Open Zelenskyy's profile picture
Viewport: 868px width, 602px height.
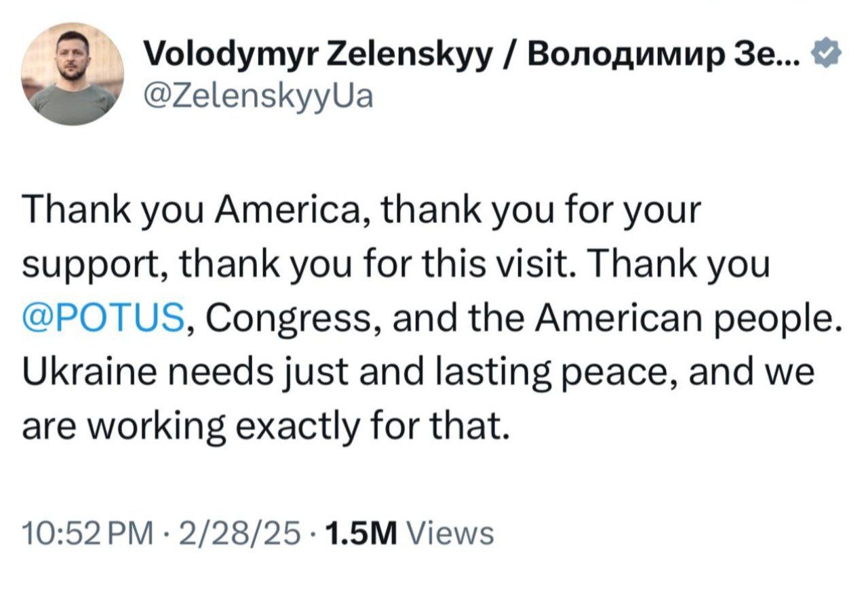point(72,74)
